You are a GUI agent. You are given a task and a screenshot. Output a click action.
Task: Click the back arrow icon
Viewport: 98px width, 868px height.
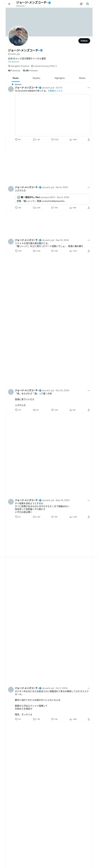click(9, 4)
